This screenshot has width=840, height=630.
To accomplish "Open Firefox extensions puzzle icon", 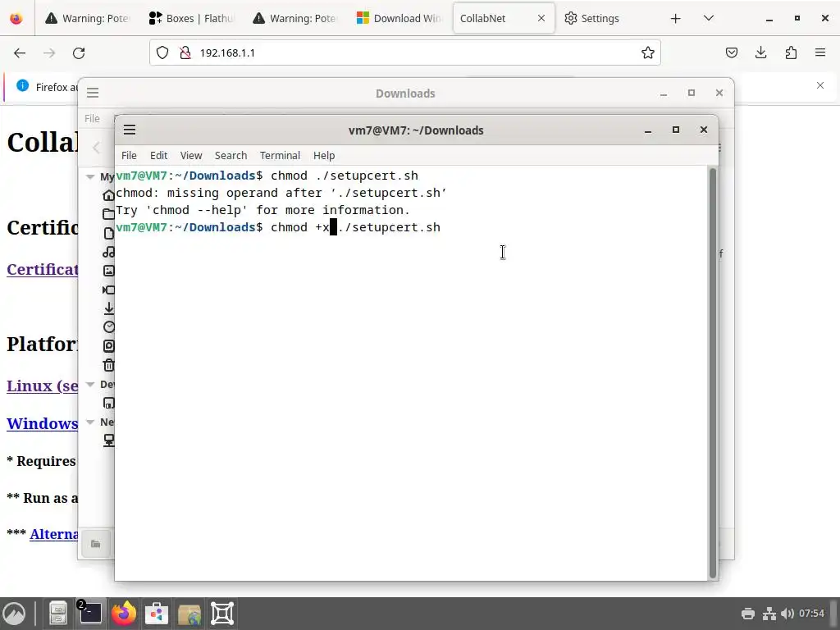I will pos(791,52).
